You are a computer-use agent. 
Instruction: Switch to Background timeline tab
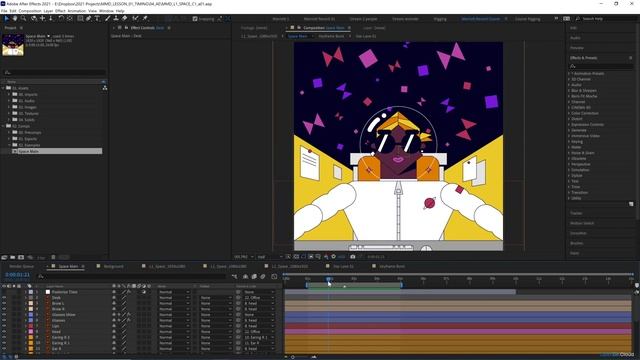(113, 267)
